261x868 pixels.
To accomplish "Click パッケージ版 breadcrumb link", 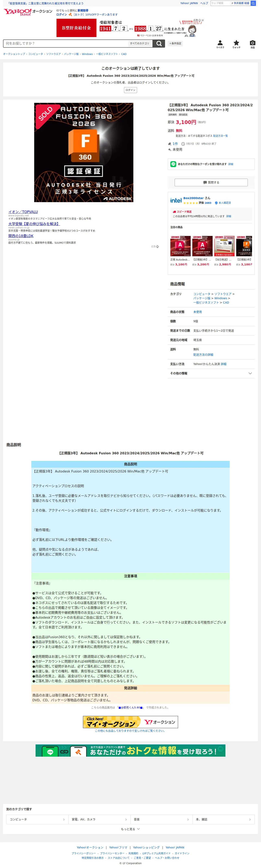I will [71, 54].
